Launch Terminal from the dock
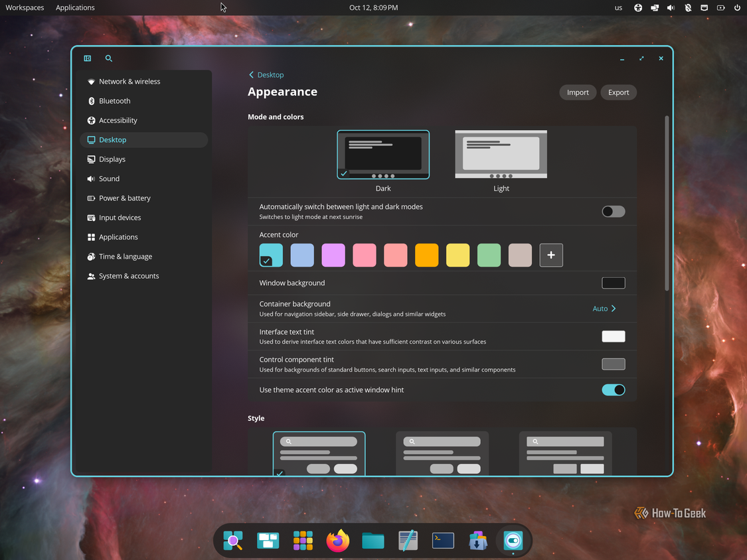The height and width of the screenshot is (560, 747). (x=443, y=541)
